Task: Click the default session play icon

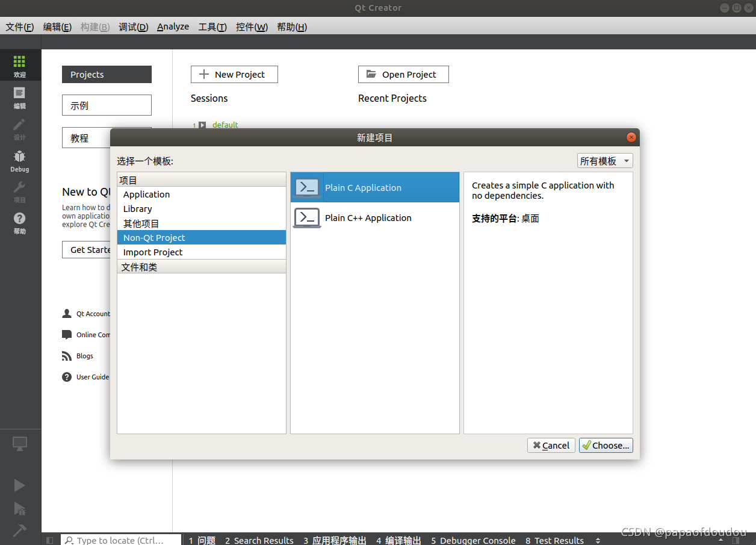Action: pos(202,125)
